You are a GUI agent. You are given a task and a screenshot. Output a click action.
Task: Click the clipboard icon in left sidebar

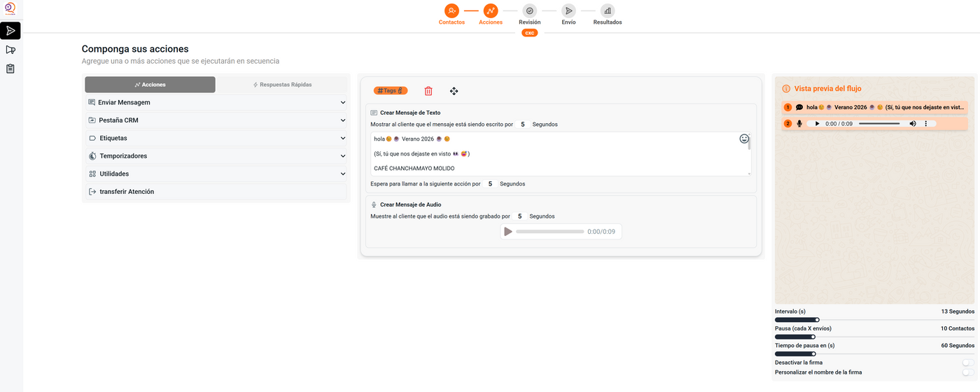pos(10,69)
